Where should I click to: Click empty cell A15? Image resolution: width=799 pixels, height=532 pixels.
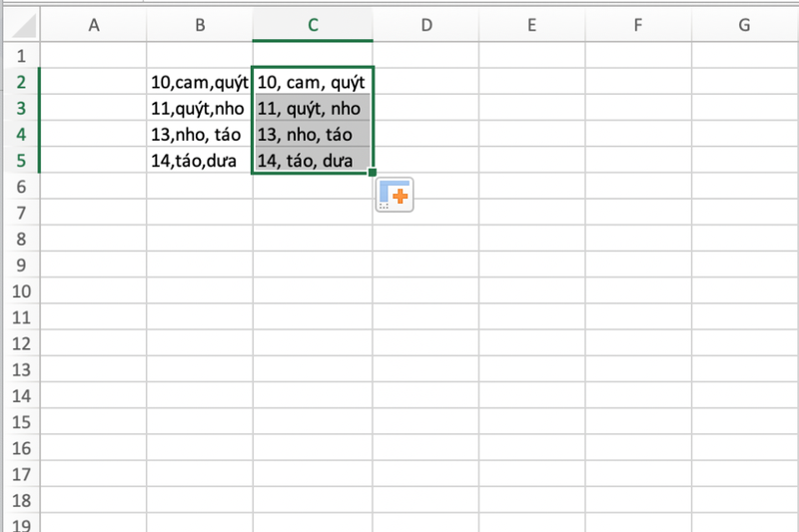pos(93,422)
